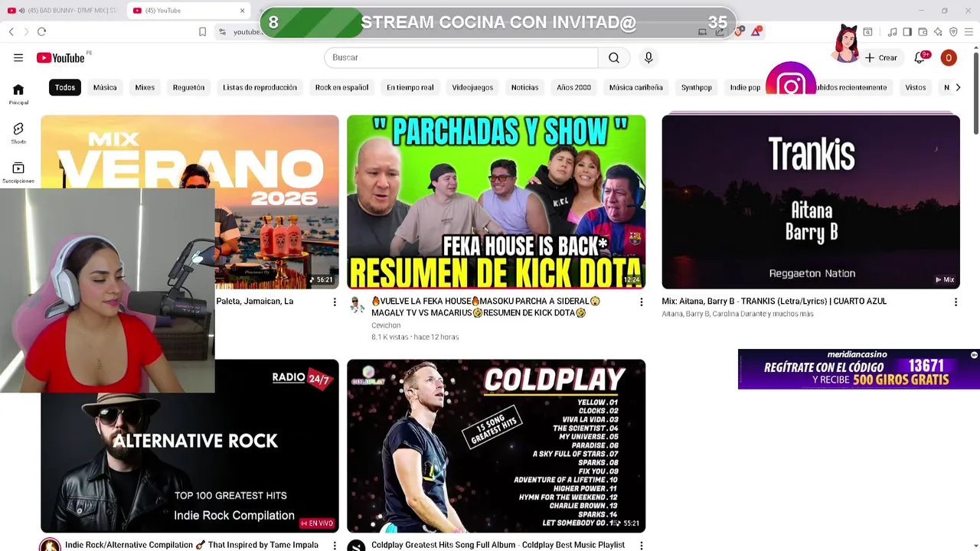Screen dimensions: 980x551
Task: Open more options for Coldplay Greatest Hits
Action: tap(642, 545)
